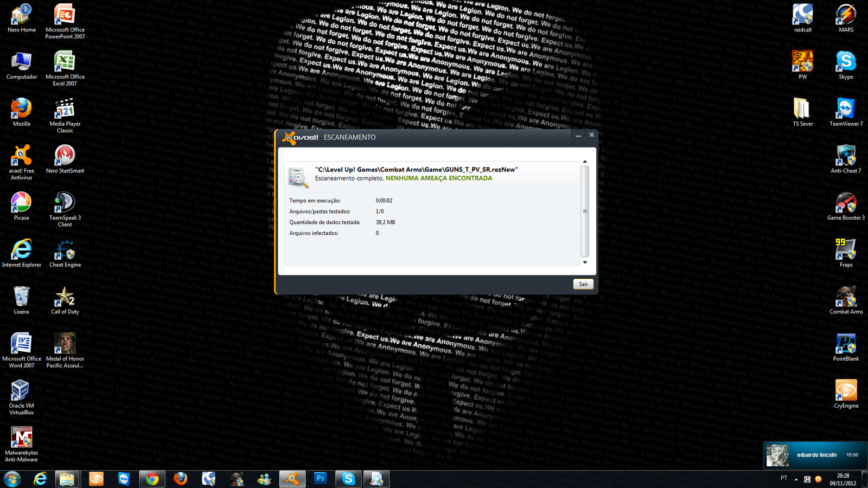Click the Arquivos infectados label
The image size is (868, 488).
click(314, 233)
